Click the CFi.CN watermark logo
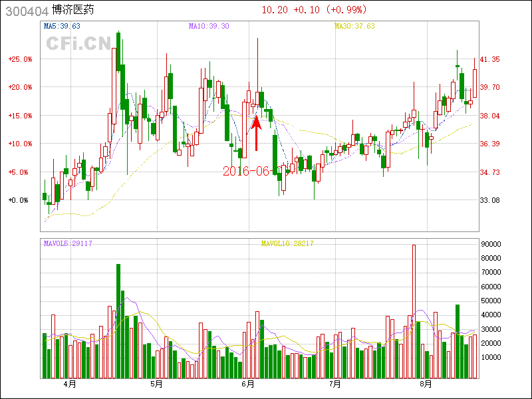 pos(78,44)
